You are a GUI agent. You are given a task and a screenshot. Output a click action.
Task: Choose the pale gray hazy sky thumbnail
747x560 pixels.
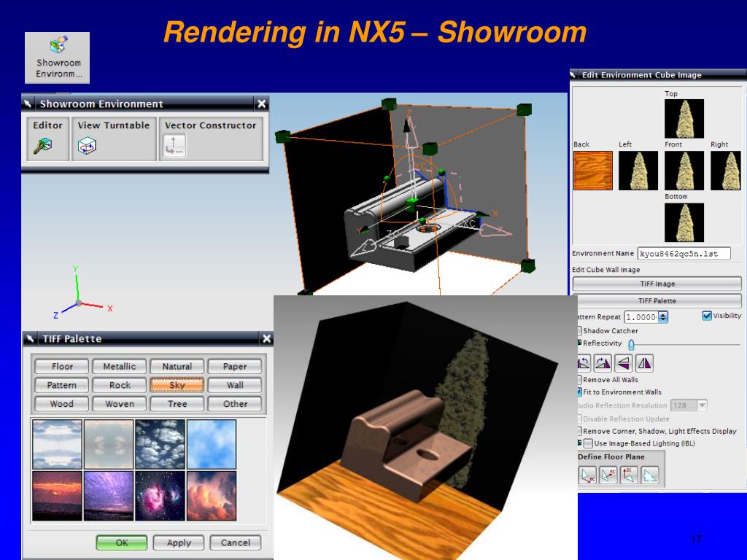(109, 444)
